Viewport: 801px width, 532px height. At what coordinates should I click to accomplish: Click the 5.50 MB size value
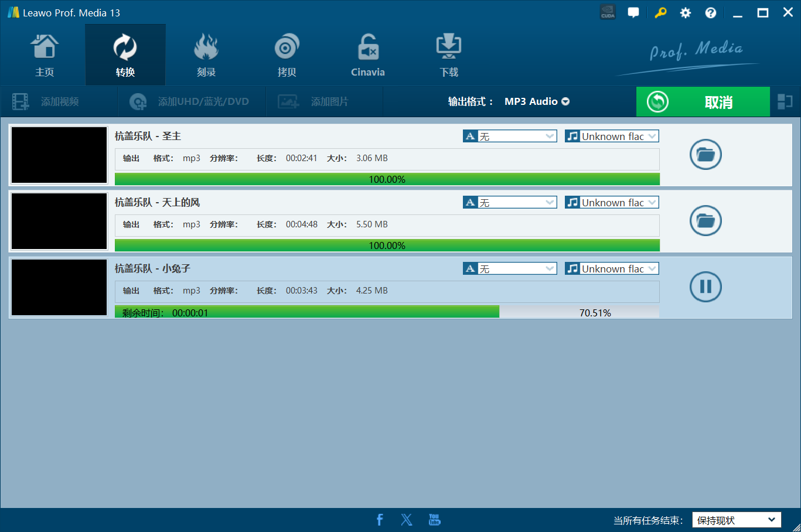pos(372,224)
